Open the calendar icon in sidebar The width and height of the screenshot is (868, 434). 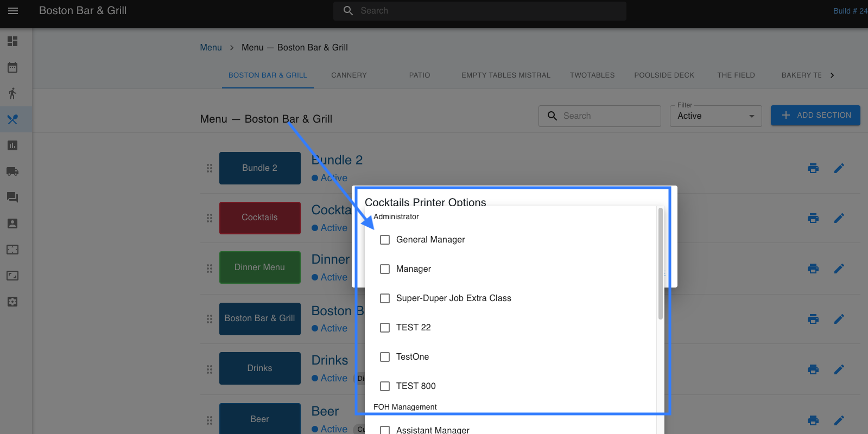12,67
